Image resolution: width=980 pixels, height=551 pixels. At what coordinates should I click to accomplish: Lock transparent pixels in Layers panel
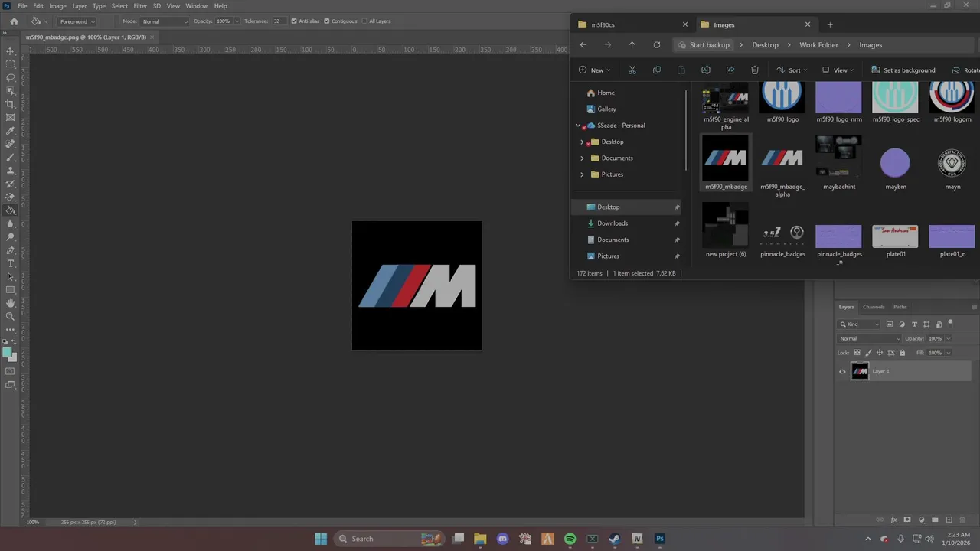[856, 353]
